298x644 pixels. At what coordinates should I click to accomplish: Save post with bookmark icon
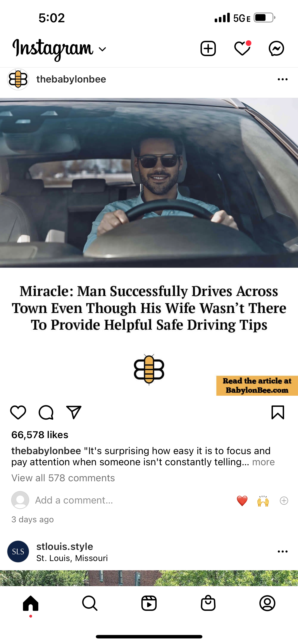click(278, 412)
